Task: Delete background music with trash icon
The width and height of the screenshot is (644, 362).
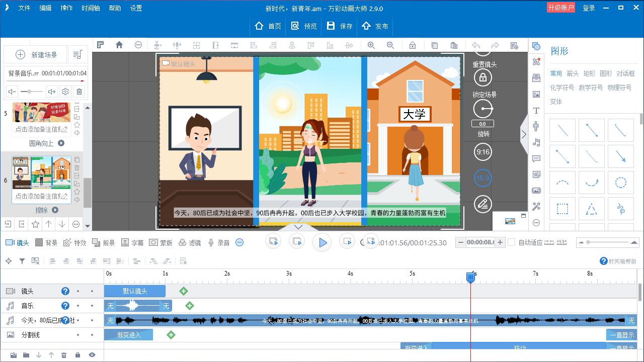Action: 79,92
